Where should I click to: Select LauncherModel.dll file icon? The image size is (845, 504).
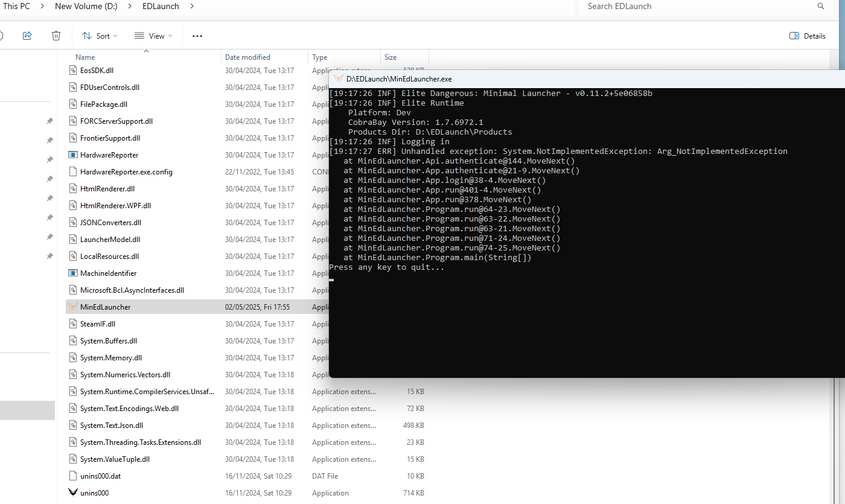click(x=73, y=240)
